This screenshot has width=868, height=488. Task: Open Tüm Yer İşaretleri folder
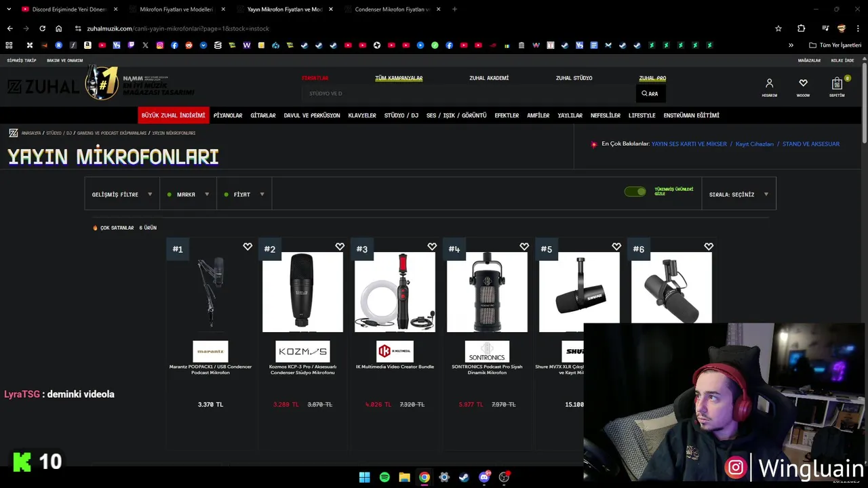tap(835, 45)
